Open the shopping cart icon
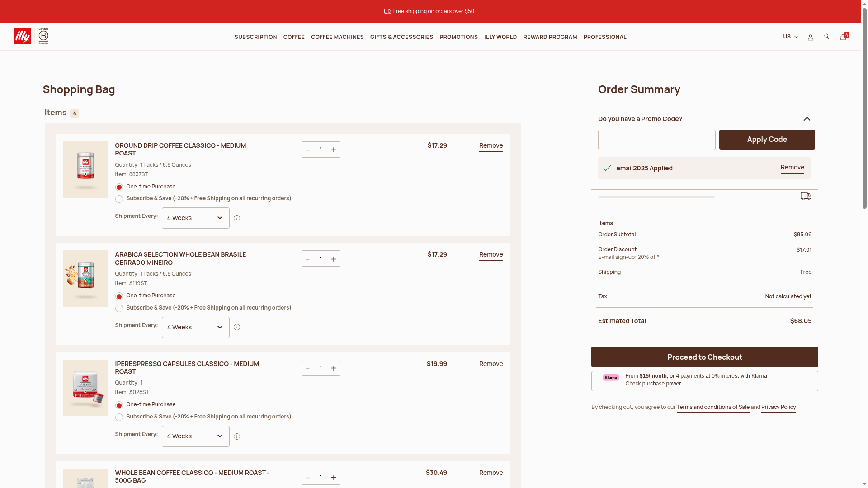The height and width of the screenshot is (488, 868). pyautogui.click(x=843, y=37)
